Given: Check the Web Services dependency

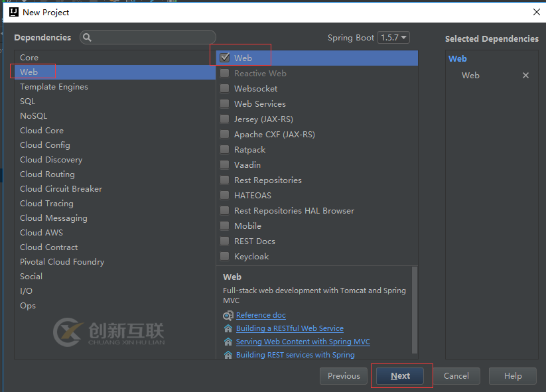Looking at the screenshot, I should (225, 103).
